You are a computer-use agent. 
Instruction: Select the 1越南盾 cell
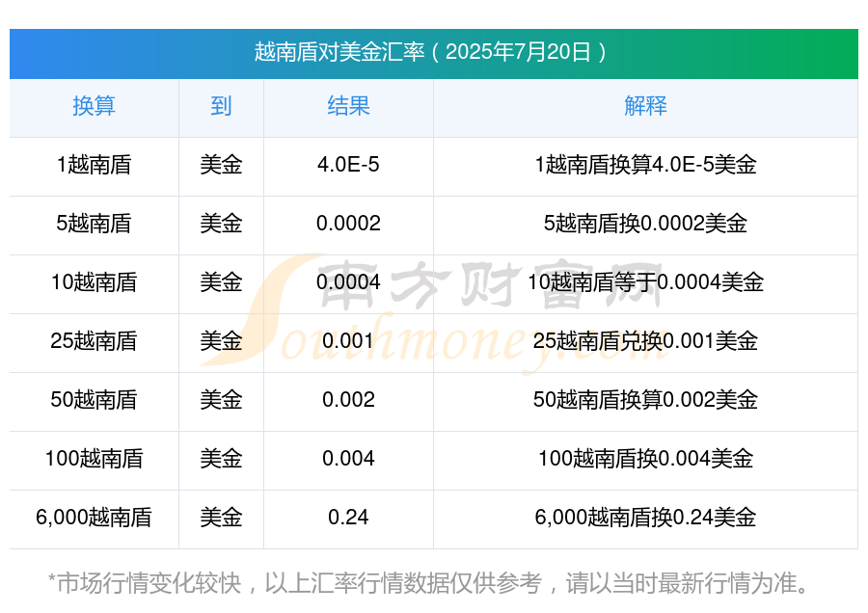pos(95,165)
